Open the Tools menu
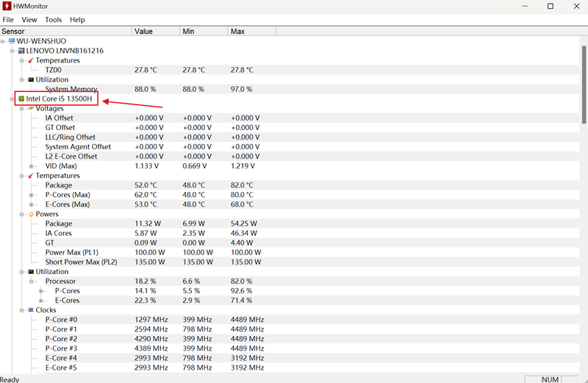This screenshot has height=383, width=588. tap(53, 20)
